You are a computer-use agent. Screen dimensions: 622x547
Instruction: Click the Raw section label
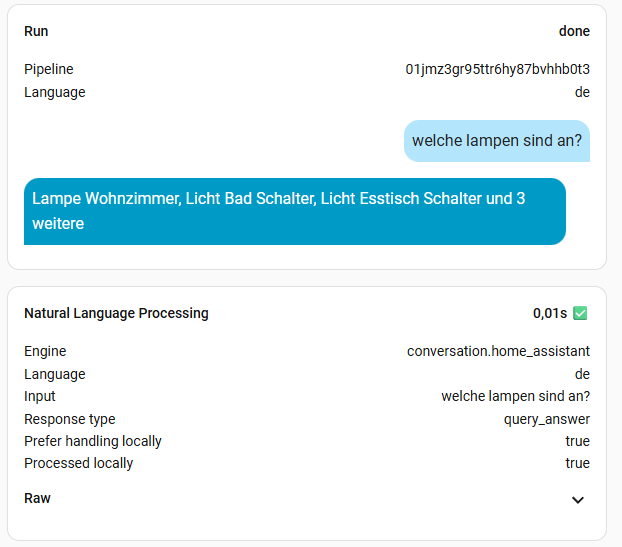[38, 498]
